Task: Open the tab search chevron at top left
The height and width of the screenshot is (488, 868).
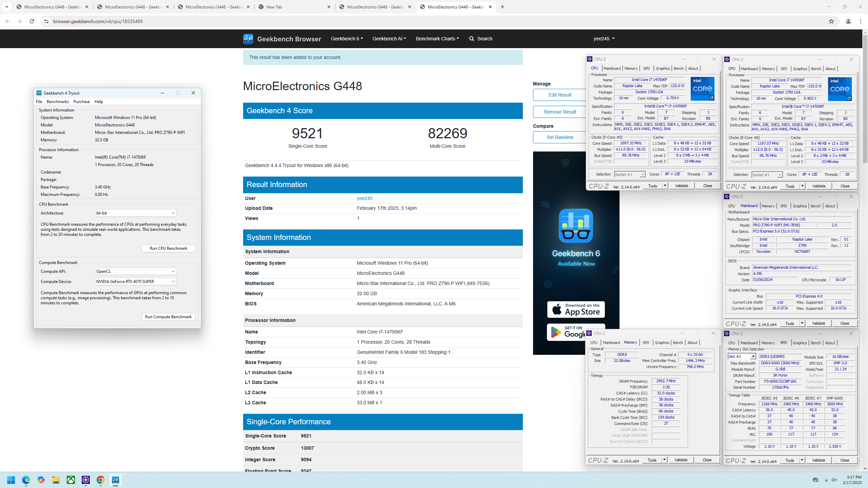Action: (6, 7)
